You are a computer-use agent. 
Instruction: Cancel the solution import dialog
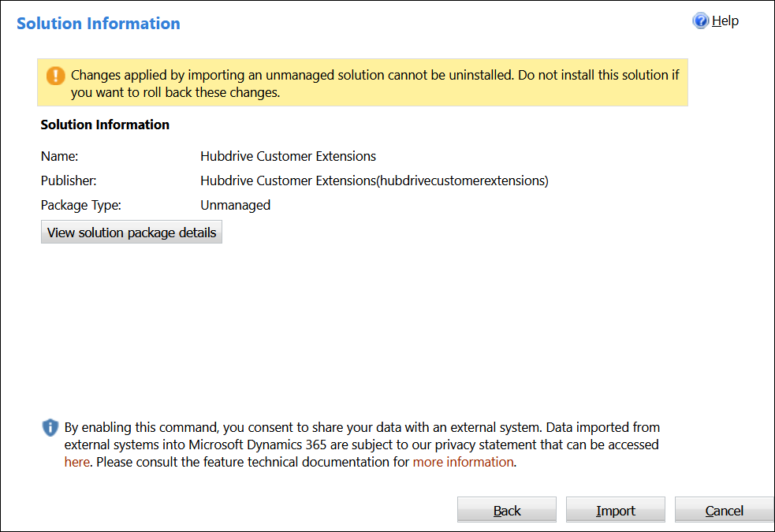coord(724,510)
